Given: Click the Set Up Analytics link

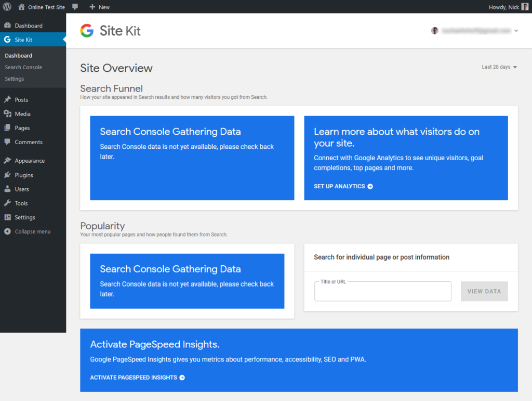Looking at the screenshot, I should [343, 186].
